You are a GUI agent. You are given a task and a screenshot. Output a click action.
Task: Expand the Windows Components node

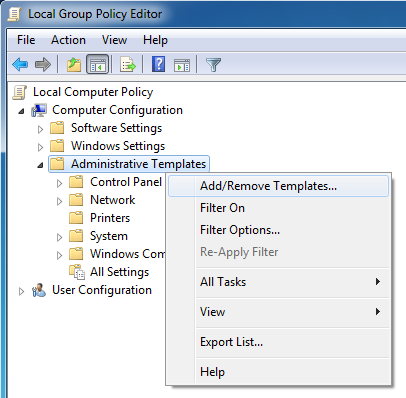pos(59,255)
